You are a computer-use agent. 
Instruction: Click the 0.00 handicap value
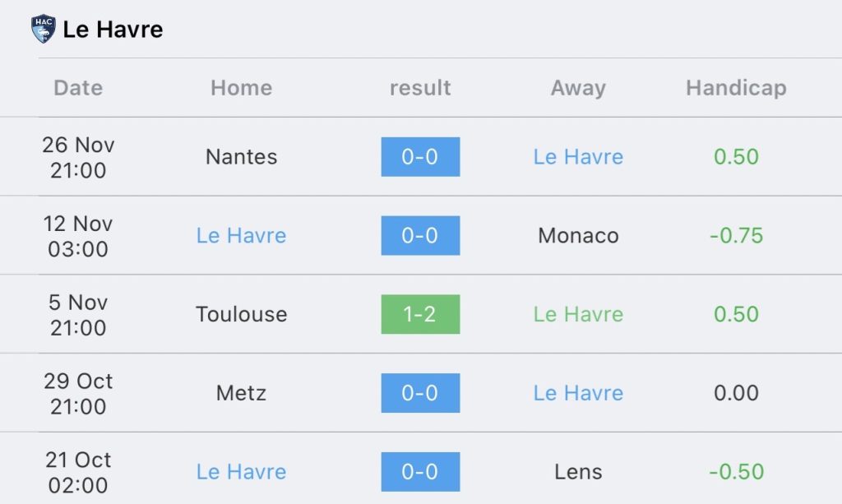point(736,393)
